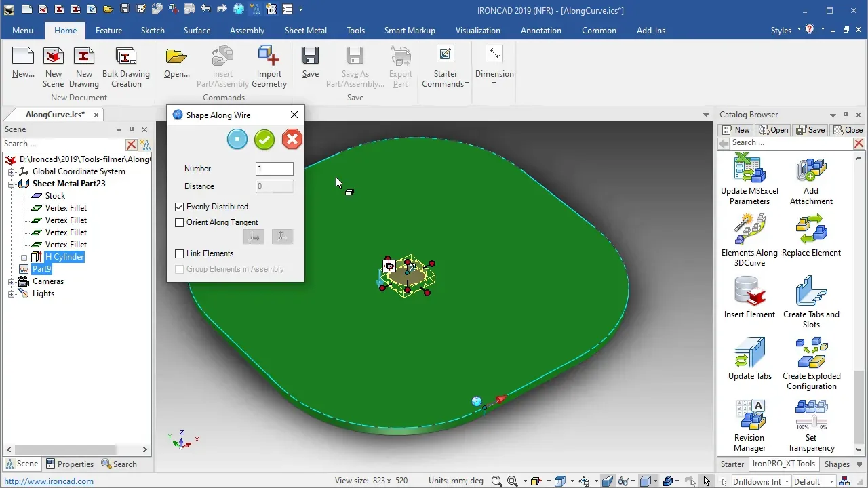Click the New Drawing icon
868x488 pixels.
pyautogui.click(x=84, y=56)
